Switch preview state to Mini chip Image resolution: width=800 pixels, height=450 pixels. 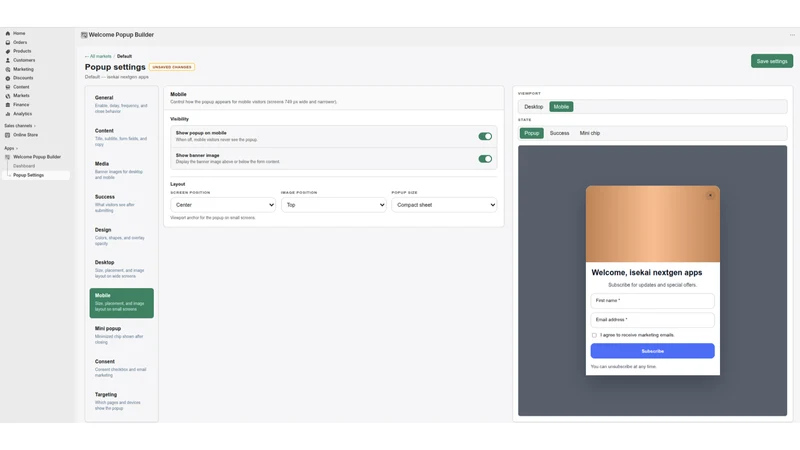click(x=590, y=133)
